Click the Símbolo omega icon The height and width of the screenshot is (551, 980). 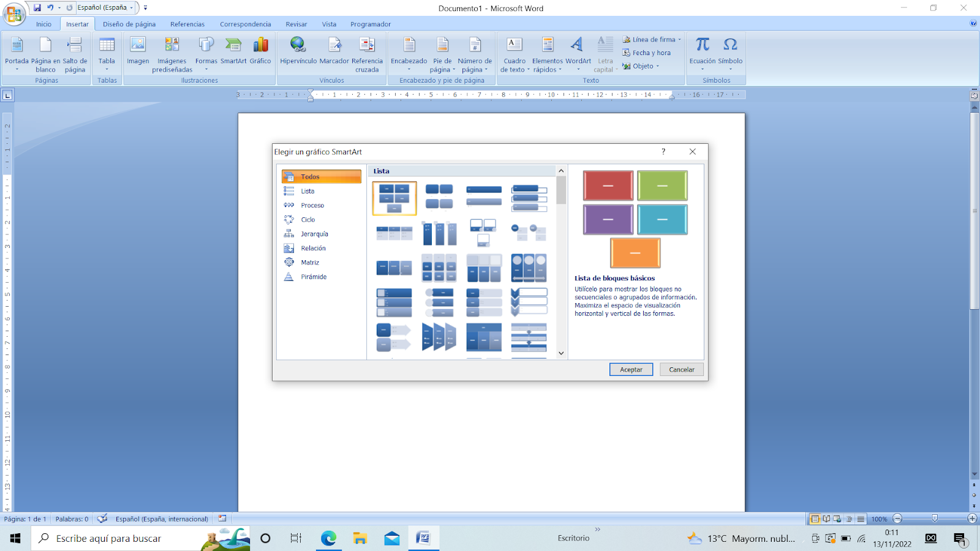[730, 45]
